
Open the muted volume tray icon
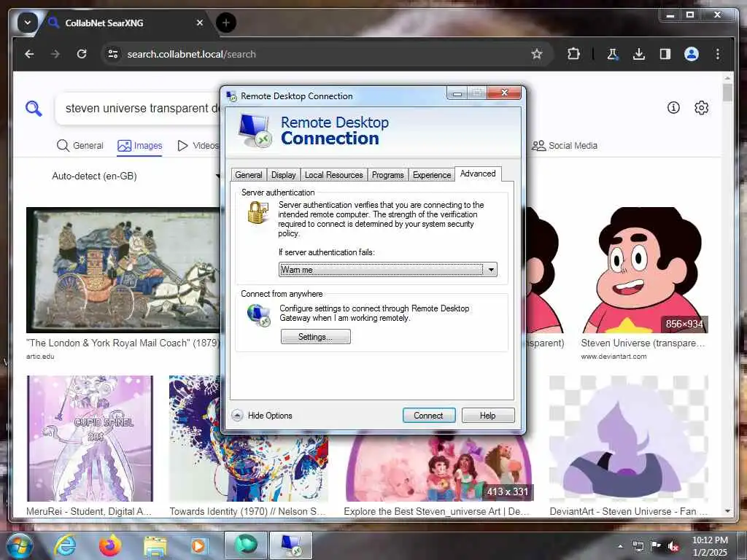coord(673,546)
